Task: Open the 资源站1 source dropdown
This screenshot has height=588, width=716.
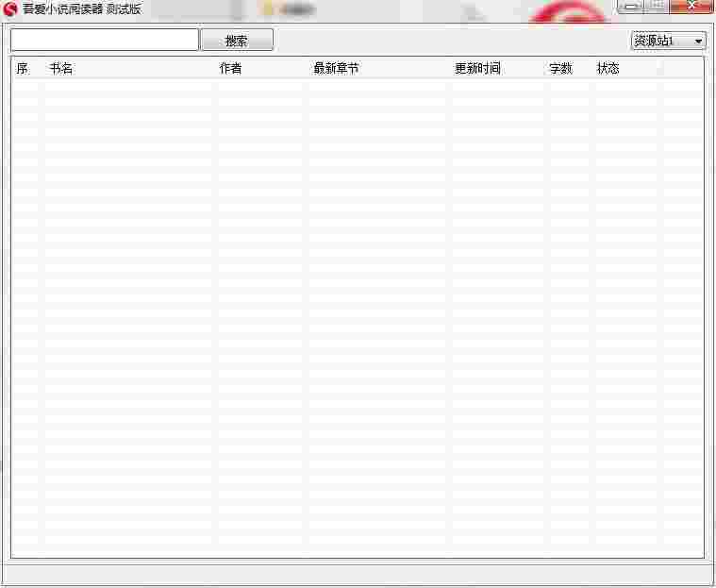Action: point(669,41)
